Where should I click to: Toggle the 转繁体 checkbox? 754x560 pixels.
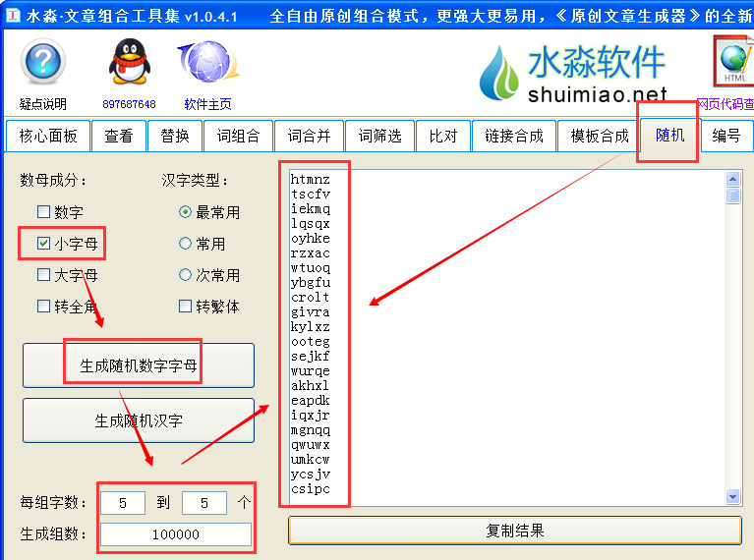click(x=185, y=307)
